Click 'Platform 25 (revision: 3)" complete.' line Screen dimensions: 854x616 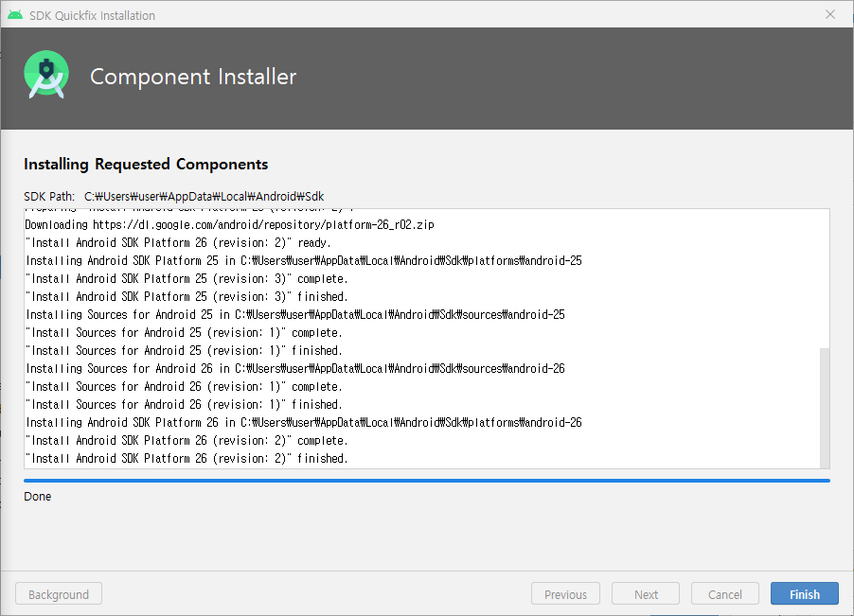(x=187, y=278)
